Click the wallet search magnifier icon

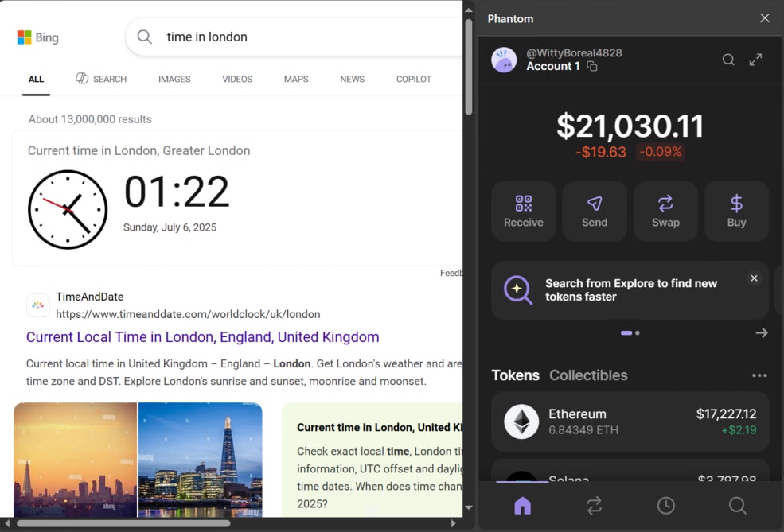728,60
